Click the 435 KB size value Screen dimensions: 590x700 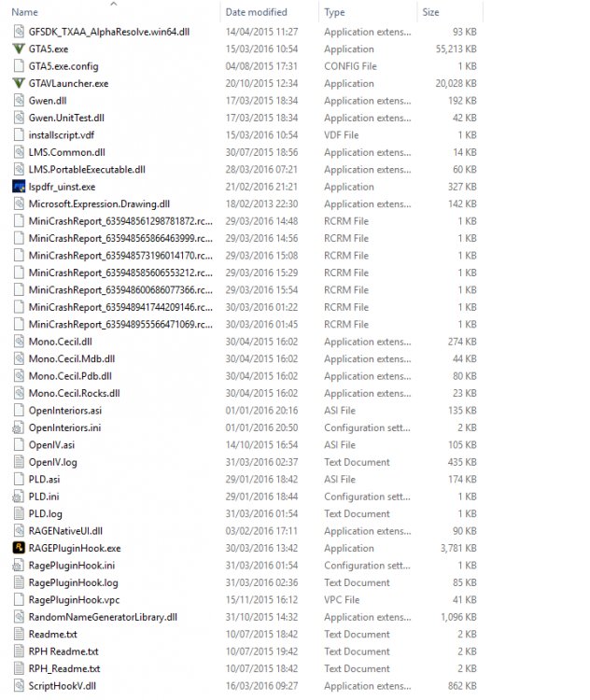[x=462, y=462]
